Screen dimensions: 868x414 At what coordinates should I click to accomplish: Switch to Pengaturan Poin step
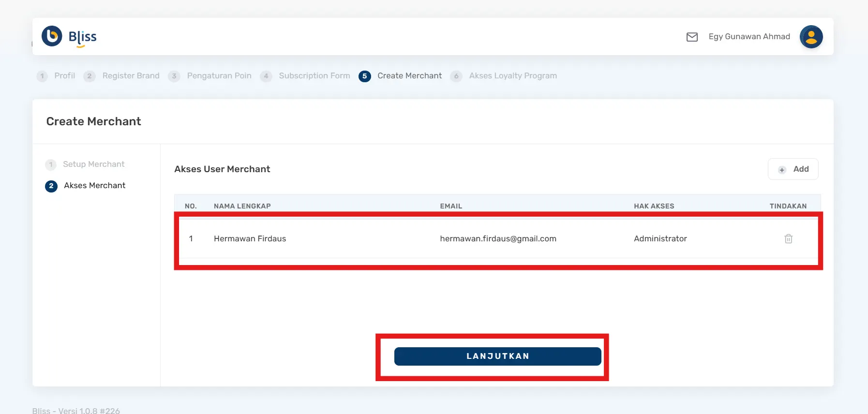219,76
